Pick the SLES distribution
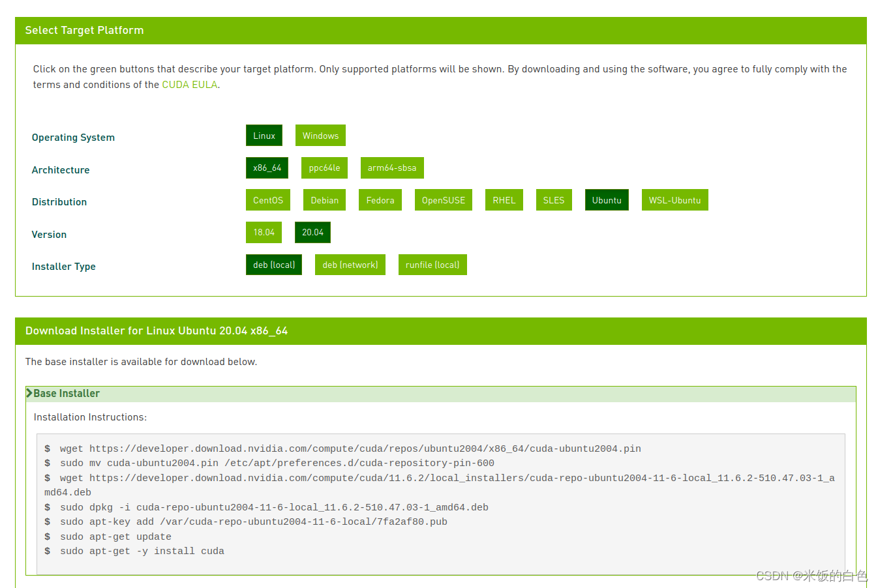 (554, 200)
